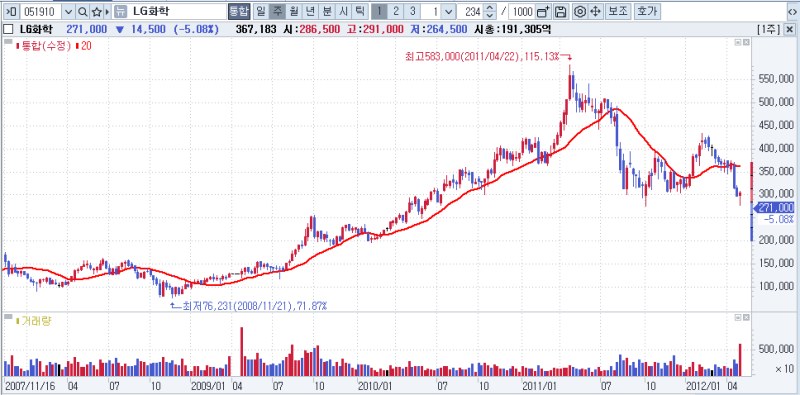
Task: Click the small arrow after the star icon
Action: point(107,12)
